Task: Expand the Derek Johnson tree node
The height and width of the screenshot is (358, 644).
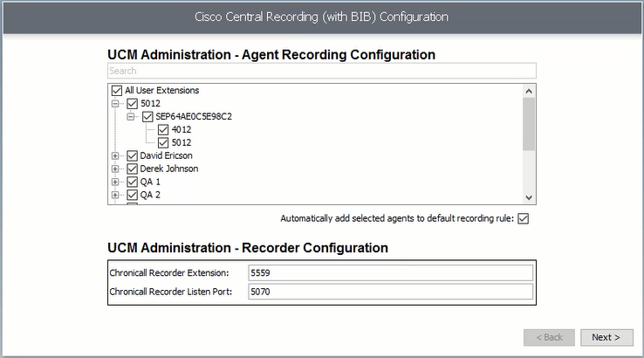Action: 115,169
